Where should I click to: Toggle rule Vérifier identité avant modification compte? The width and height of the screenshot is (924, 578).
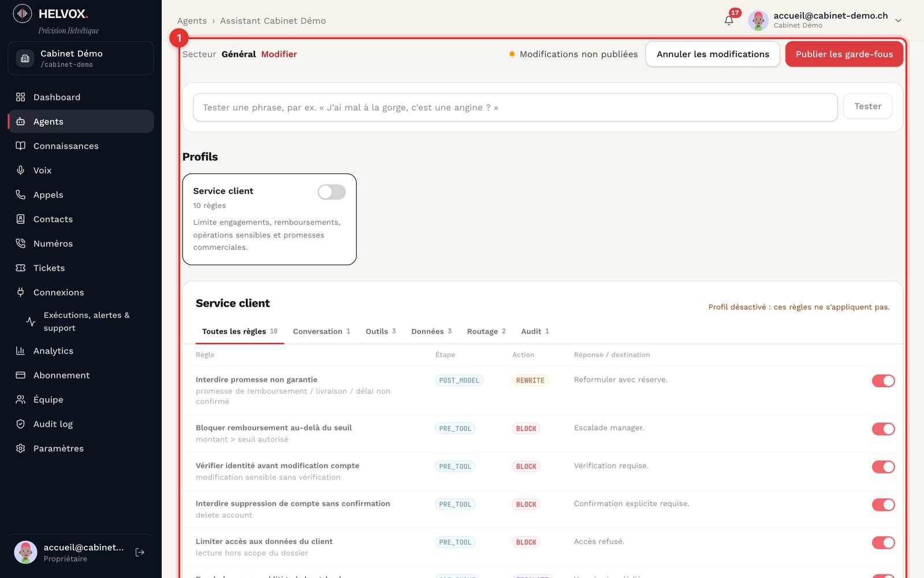pyautogui.click(x=883, y=467)
